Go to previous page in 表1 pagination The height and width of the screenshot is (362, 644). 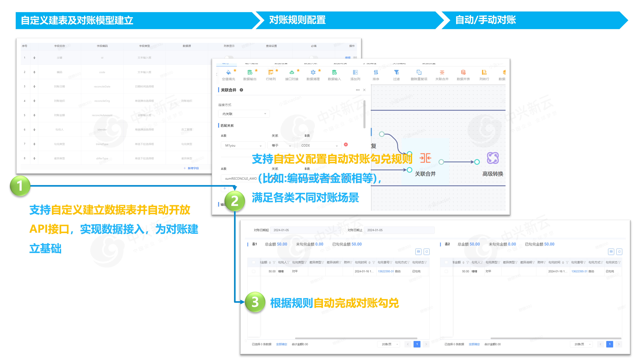[408, 344]
